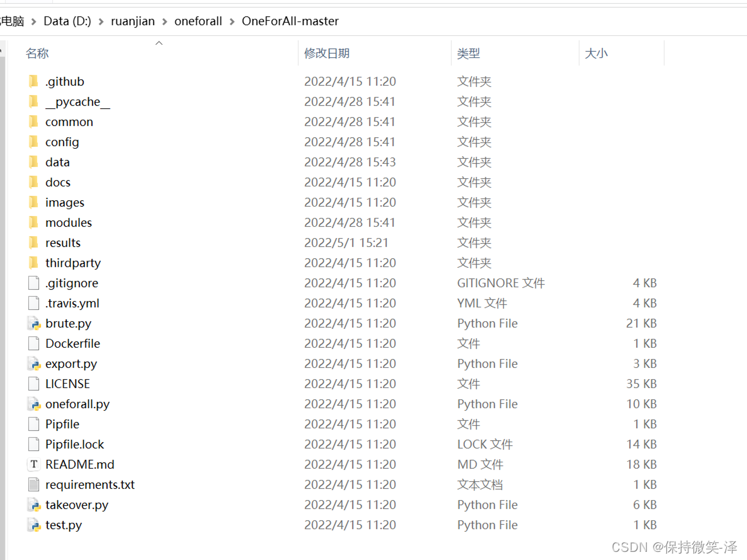Screen dimensions: 747x560
Task: Click the MD 文件 type cell
Action: (480, 464)
